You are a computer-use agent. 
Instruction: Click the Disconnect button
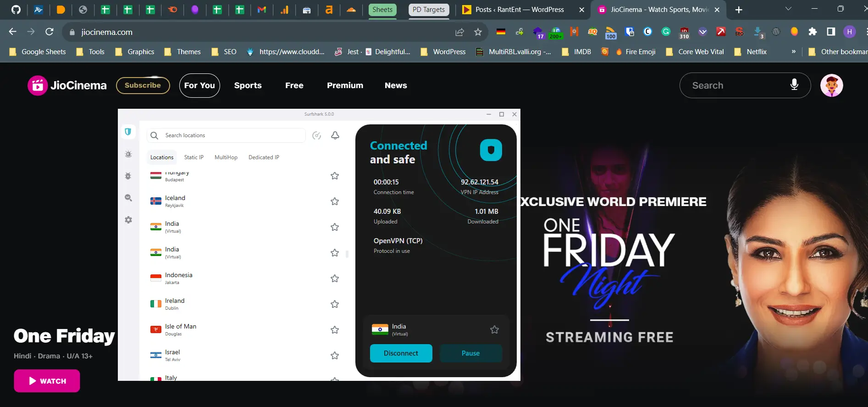pos(401,353)
